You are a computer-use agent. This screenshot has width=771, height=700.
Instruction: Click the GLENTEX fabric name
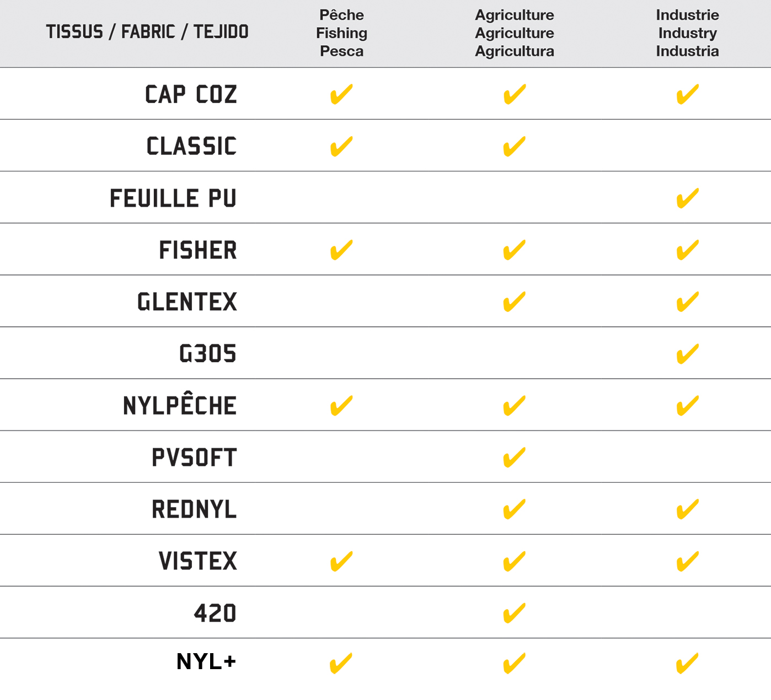point(187,302)
